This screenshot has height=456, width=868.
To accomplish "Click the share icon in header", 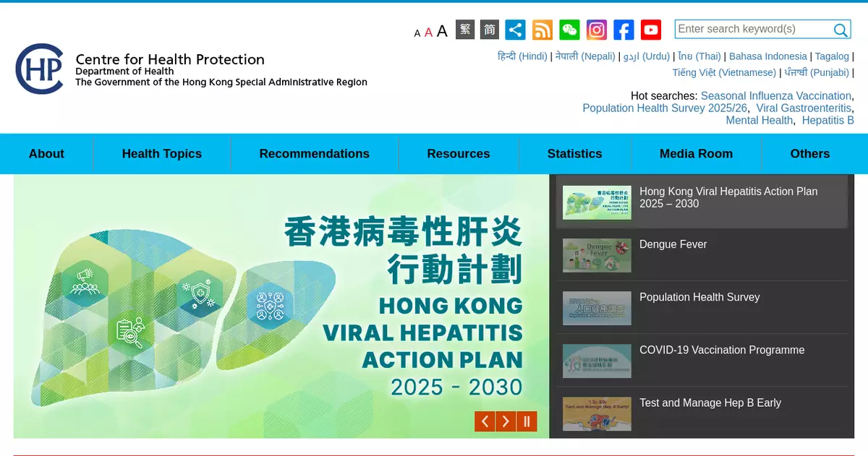I will [x=515, y=30].
